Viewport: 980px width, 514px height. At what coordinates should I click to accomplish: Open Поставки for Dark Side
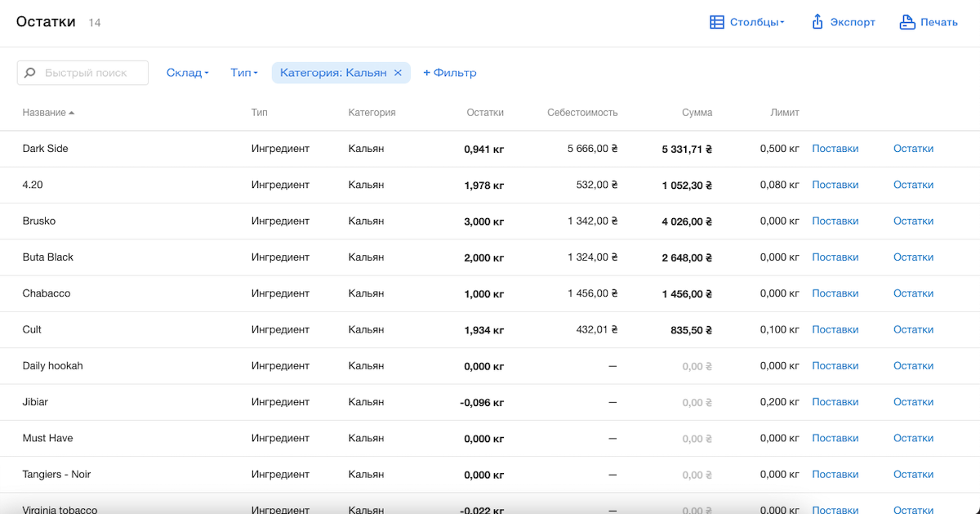click(835, 149)
